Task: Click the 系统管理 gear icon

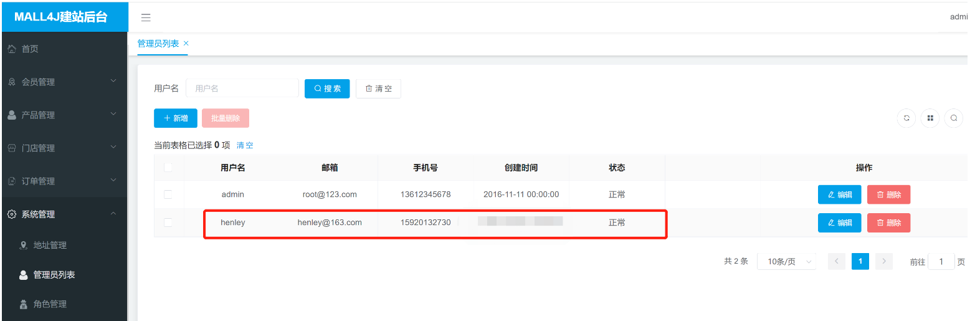Action: [x=12, y=214]
